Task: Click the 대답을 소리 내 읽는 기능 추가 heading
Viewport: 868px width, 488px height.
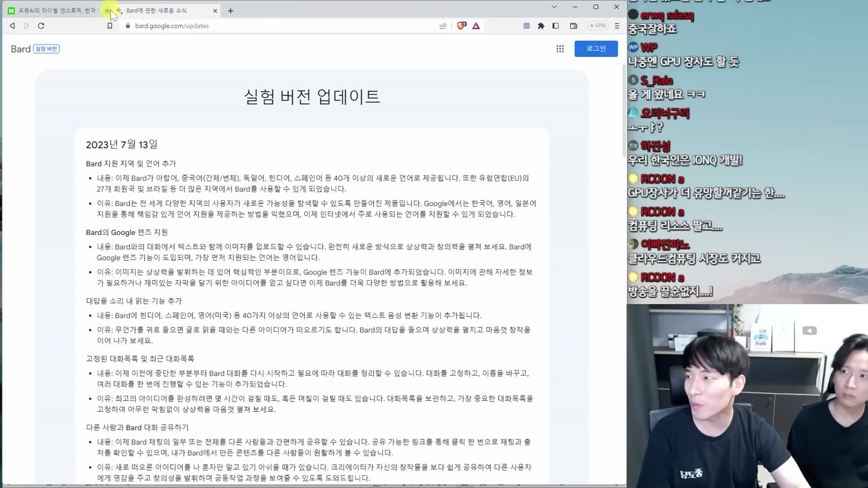Action: (134, 301)
